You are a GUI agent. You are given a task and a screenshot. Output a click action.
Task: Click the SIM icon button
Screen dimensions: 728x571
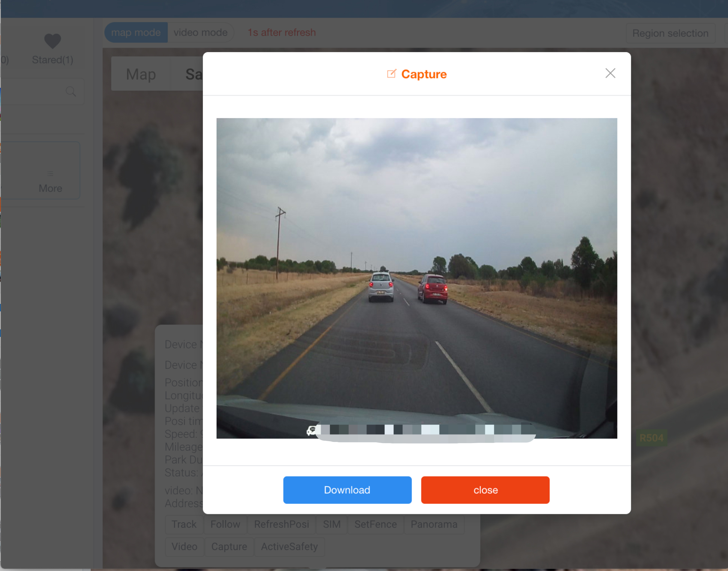(330, 524)
